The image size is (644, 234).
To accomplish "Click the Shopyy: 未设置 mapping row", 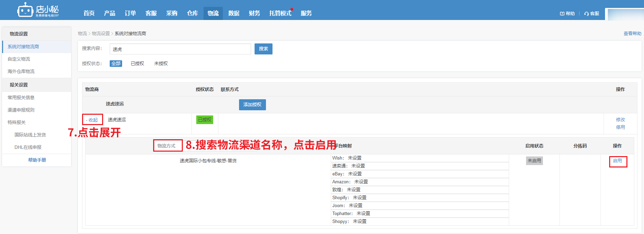I will (420, 221).
